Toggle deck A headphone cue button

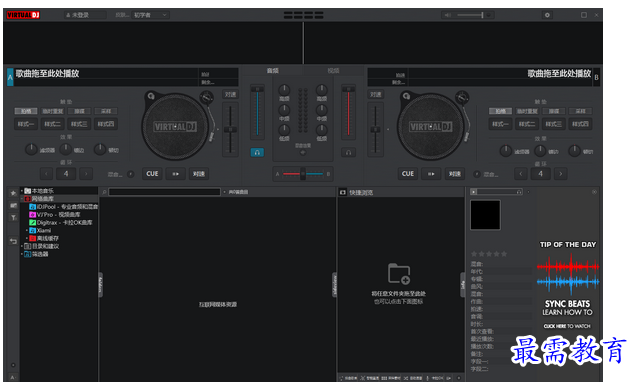pos(257,152)
